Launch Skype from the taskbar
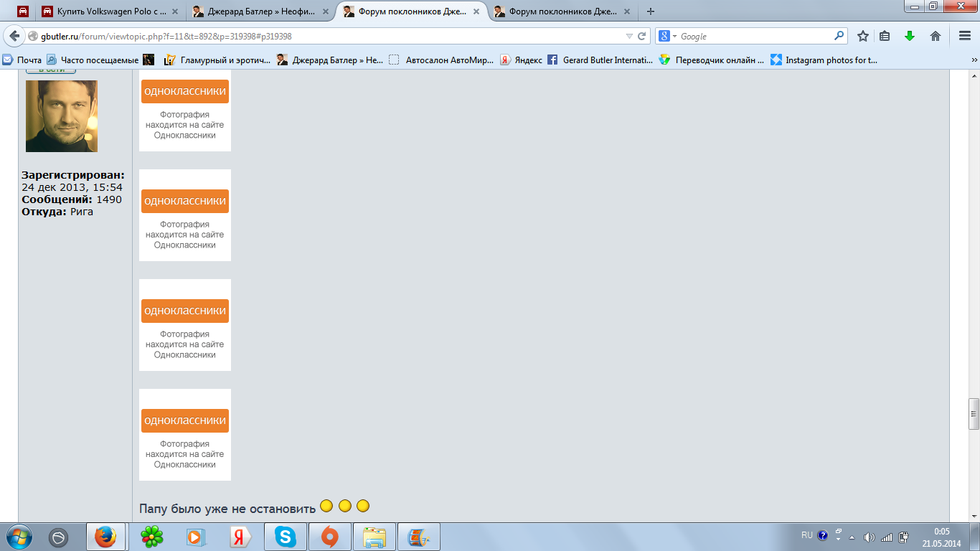Screen dimensions: 980x551 click(285, 537)
